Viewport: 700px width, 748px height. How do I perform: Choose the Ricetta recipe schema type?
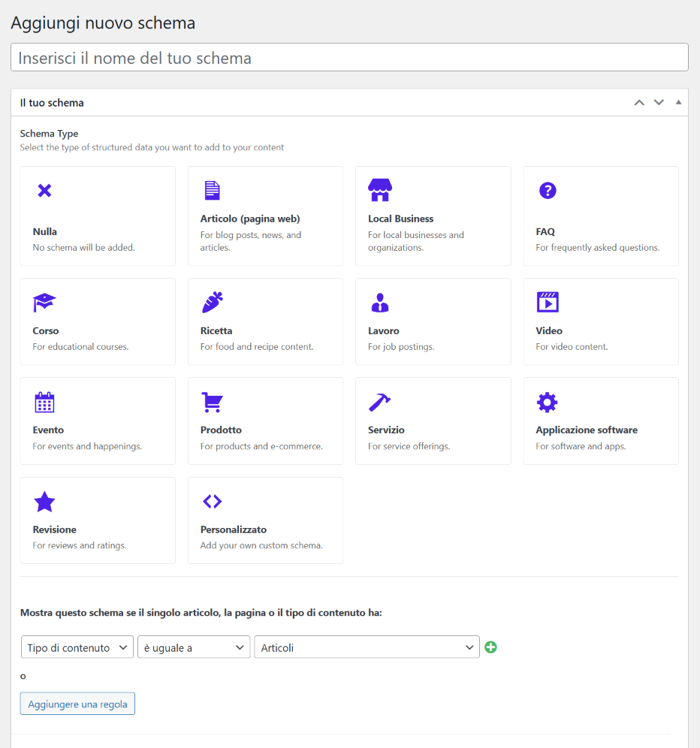tap(265, 321)
